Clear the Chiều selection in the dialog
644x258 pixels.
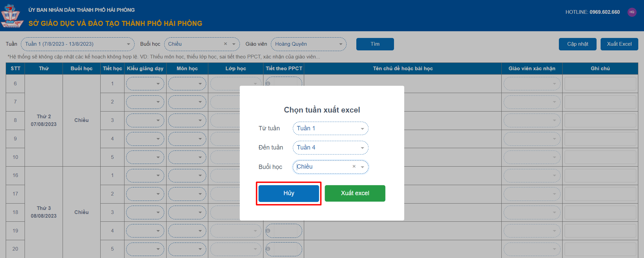coord(354,167)
